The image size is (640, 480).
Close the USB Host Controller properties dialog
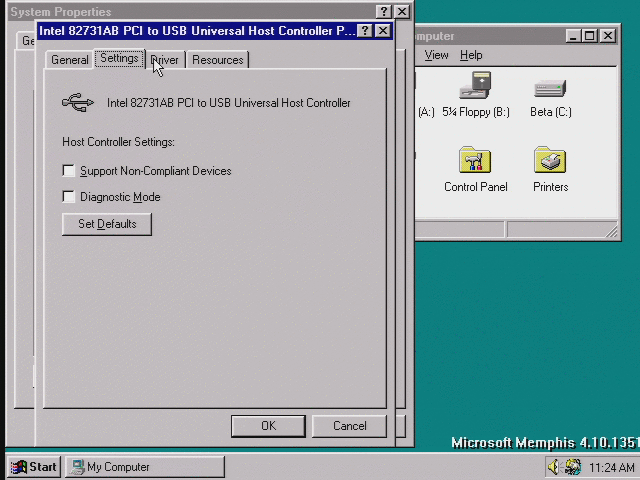coord(382,31)
